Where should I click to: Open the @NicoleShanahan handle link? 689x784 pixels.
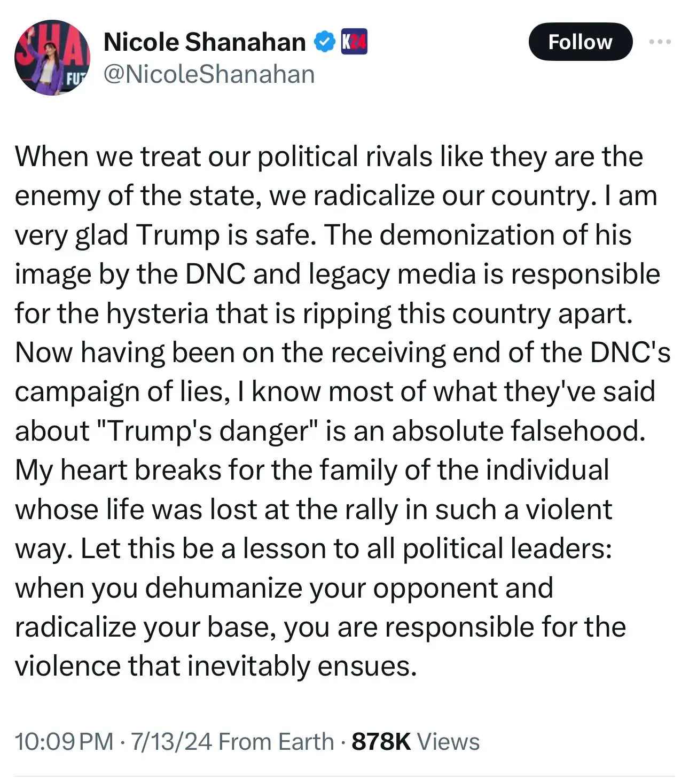pos(209,74)
